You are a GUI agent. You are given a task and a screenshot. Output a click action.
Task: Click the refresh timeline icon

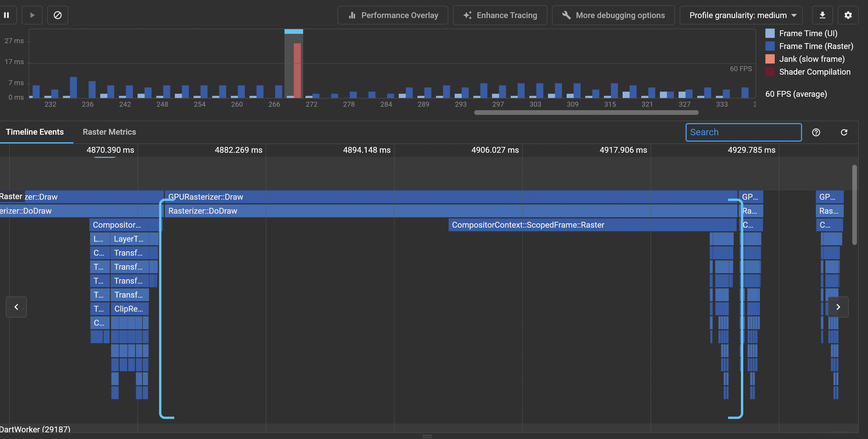844,132
